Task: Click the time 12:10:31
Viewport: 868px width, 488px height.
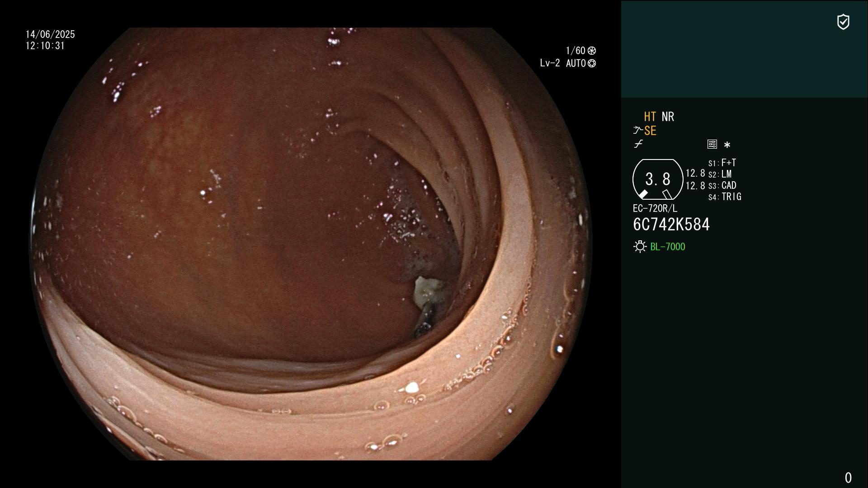Action: pos(45,46)
